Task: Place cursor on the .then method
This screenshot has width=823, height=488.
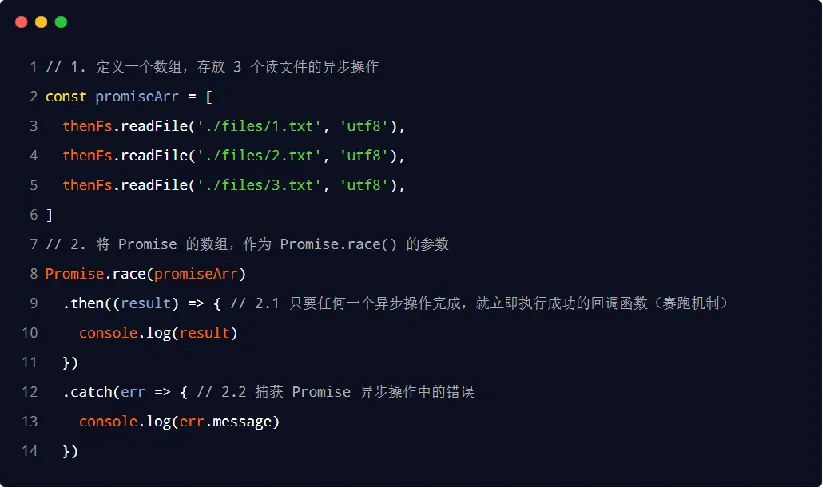Action: [x=83, y=303]
